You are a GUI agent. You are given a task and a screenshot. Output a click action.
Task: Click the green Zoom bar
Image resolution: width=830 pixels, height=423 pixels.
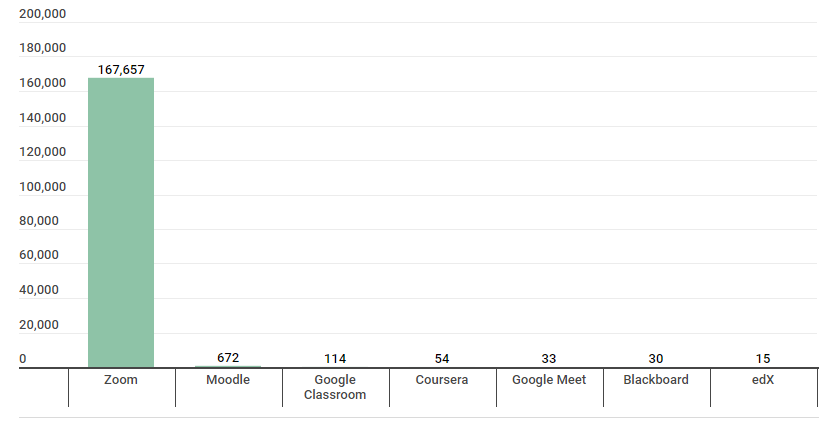pos(121,222)
